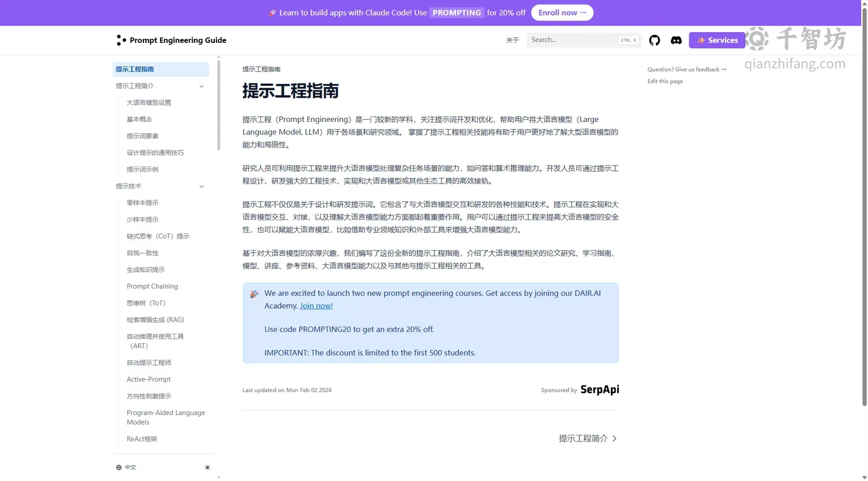Viewport: 868px width, 481px height.
Task: Open the Discord icon link
Action: coord(676,40)
